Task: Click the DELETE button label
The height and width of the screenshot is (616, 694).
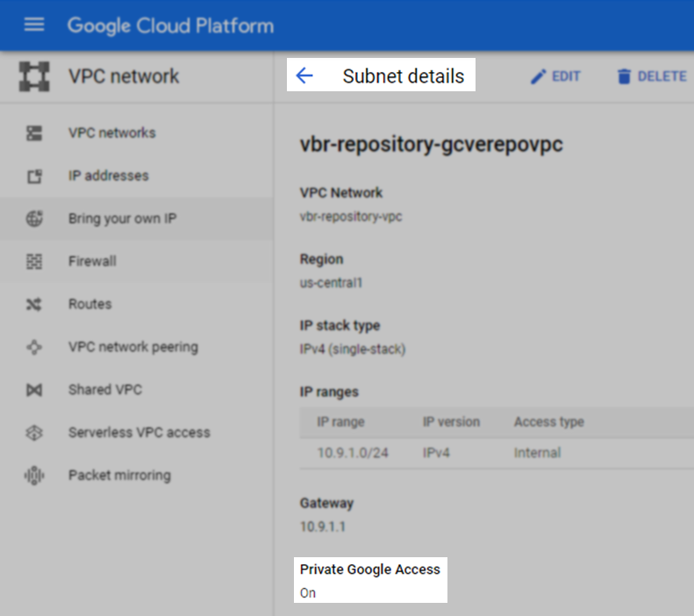Action: click(662, 76)
